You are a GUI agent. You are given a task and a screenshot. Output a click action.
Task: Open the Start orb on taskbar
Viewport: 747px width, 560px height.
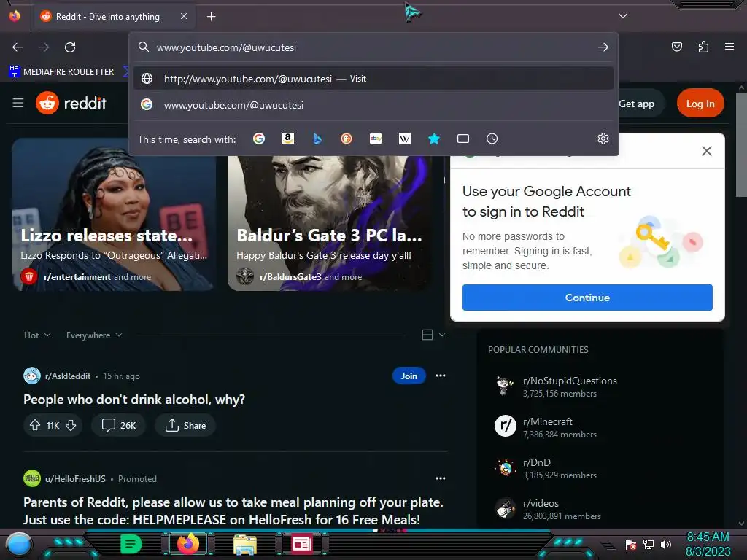pyautogui.click(x=18, y=545)
